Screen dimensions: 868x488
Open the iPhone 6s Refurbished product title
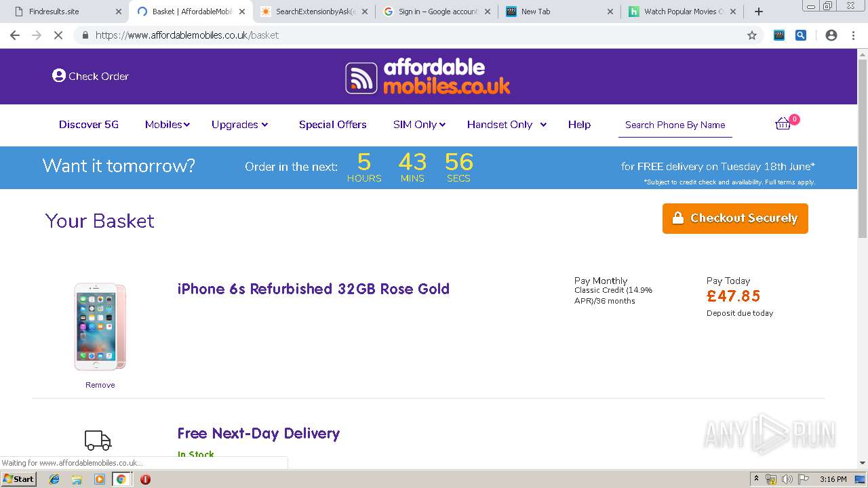(x=313, y=289)
